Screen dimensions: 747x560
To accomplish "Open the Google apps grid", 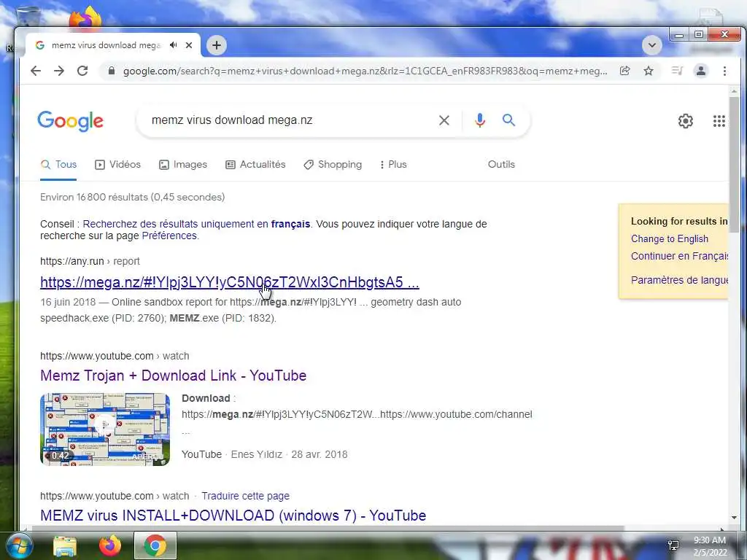I will point(719,121).
